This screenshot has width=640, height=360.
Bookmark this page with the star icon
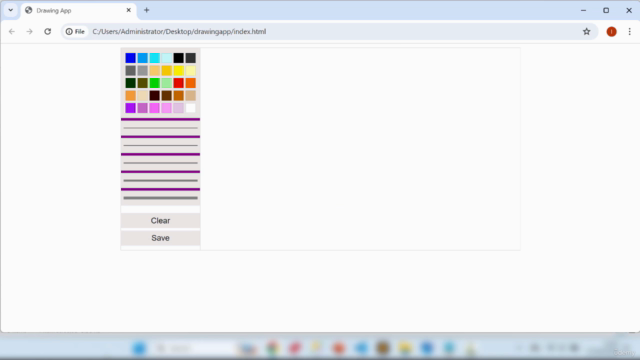point(587,31)
